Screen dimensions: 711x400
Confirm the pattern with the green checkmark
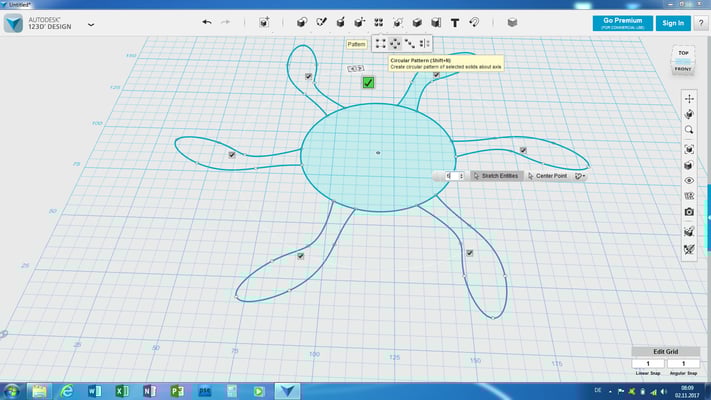click(x=368, y=82)
